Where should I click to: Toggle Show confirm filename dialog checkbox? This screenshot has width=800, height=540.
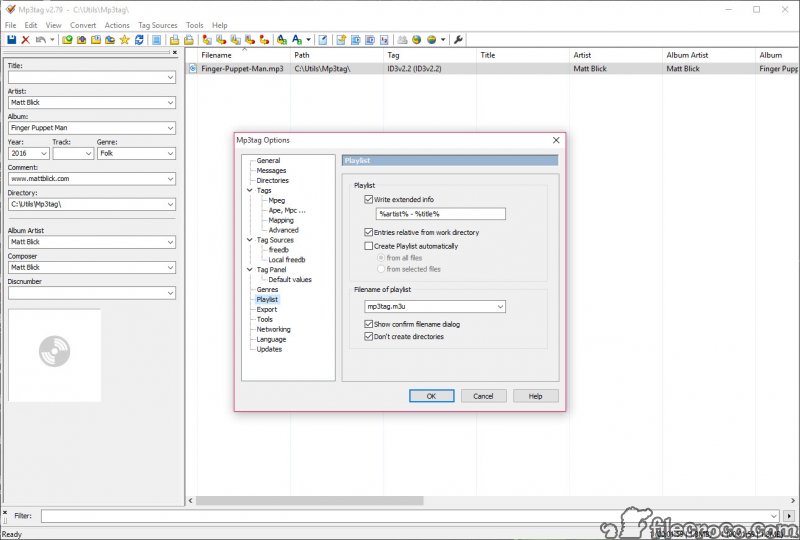tap(368, 324)
